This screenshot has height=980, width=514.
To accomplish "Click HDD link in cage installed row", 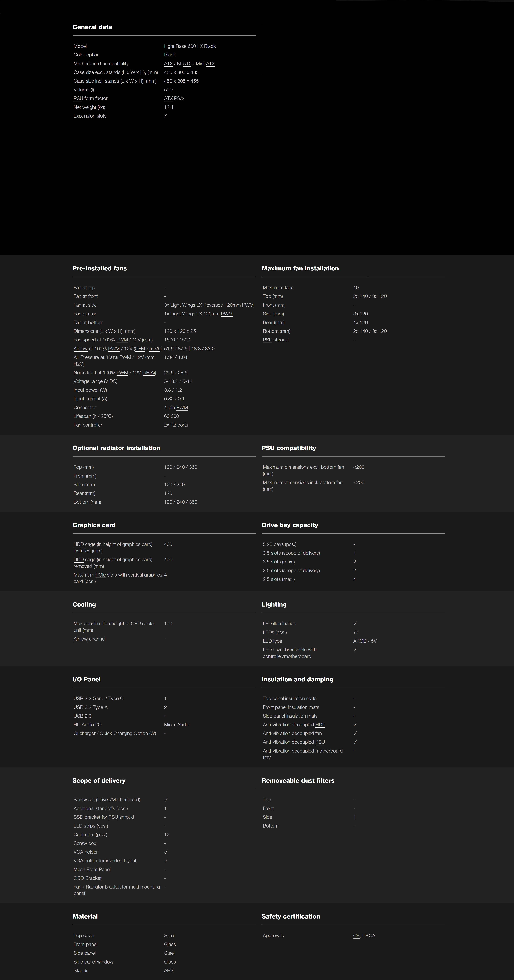I will point(79,544).
